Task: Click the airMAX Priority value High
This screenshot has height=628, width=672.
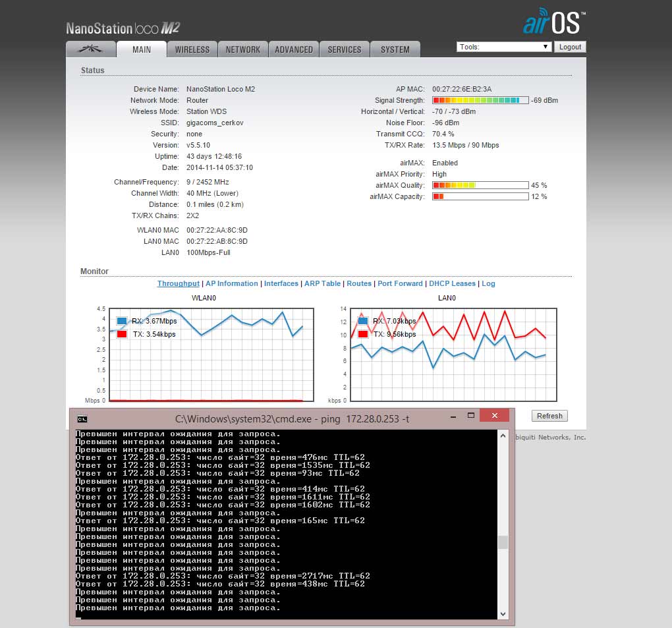Action: pos(439,174)
